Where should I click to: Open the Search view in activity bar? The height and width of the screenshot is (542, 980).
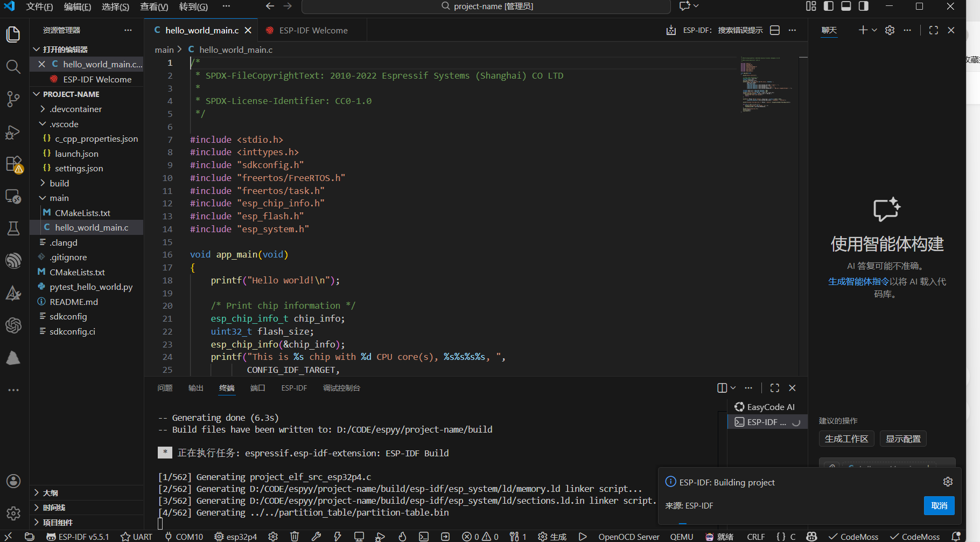[x=13, y=67]
